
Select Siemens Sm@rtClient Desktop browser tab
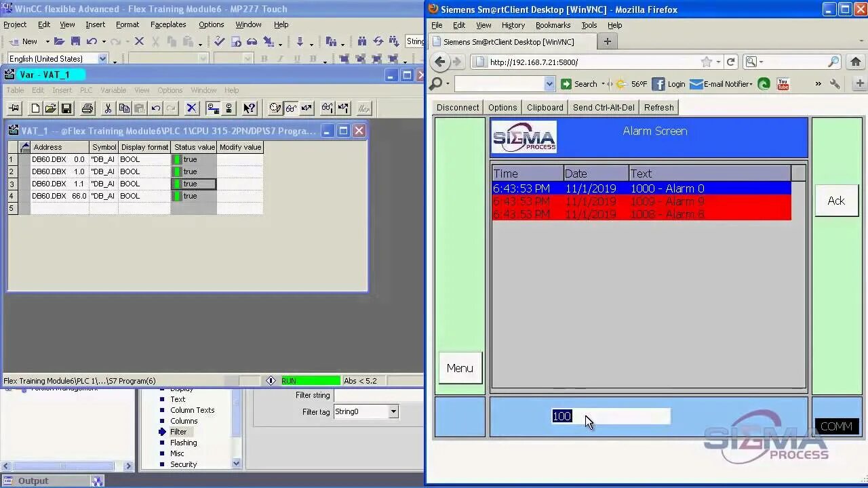click(x=513, y=41)
